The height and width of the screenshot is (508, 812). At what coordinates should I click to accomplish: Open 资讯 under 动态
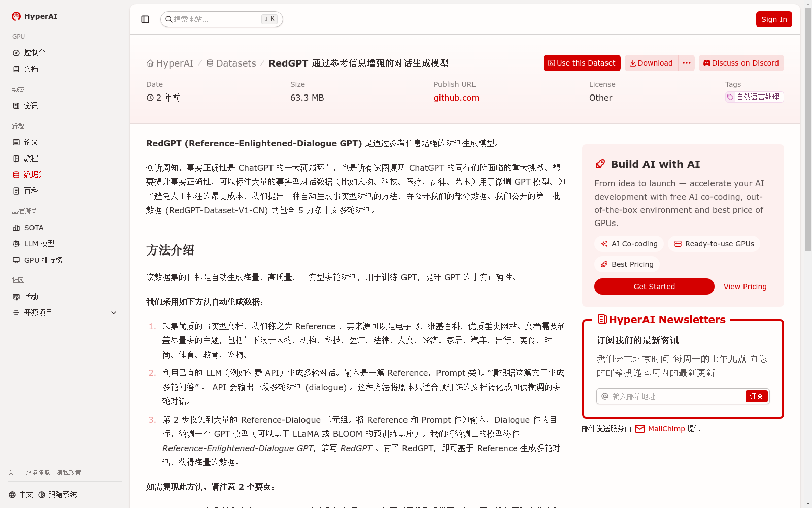coord(30,105)
